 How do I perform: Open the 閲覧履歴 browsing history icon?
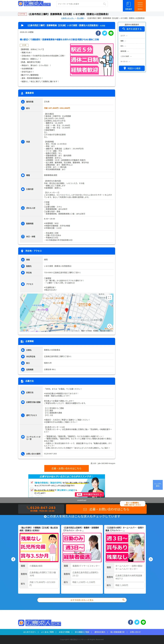click(128, 6)
